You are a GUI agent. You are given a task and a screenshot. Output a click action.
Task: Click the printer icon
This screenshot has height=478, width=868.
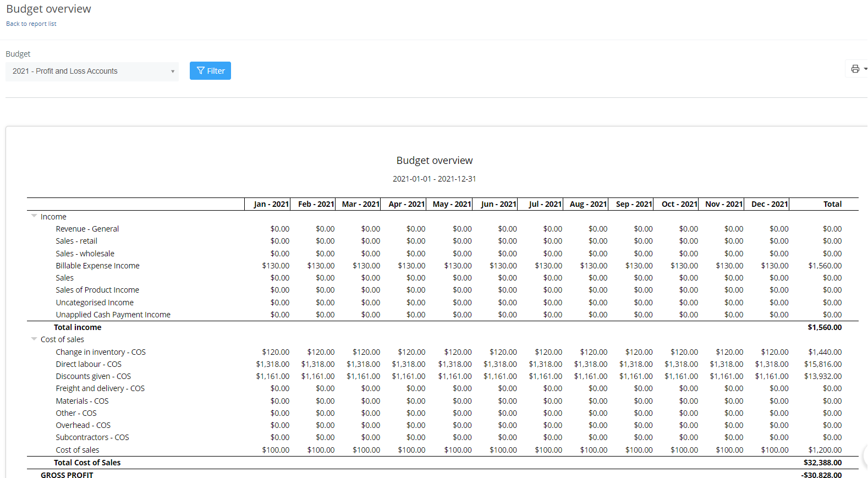[855, 69]
